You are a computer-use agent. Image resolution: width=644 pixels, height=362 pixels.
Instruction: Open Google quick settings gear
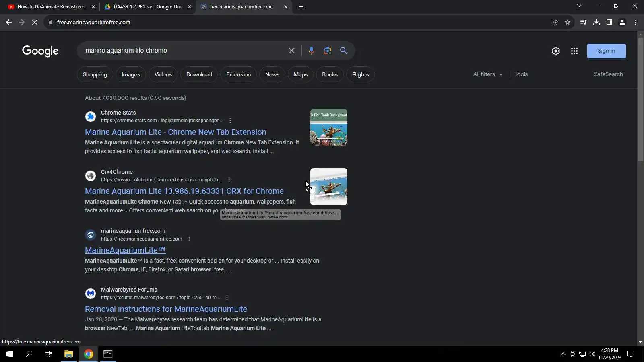[556, 51]
